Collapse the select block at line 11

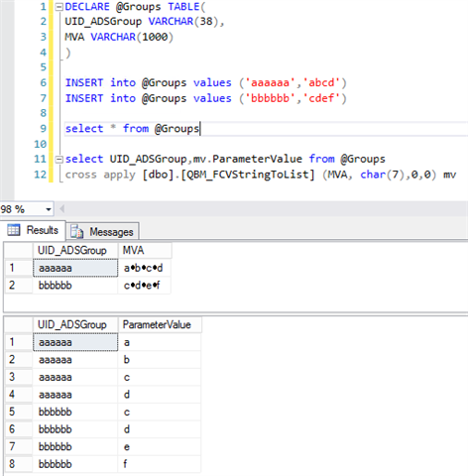click(x=58, y=160)
